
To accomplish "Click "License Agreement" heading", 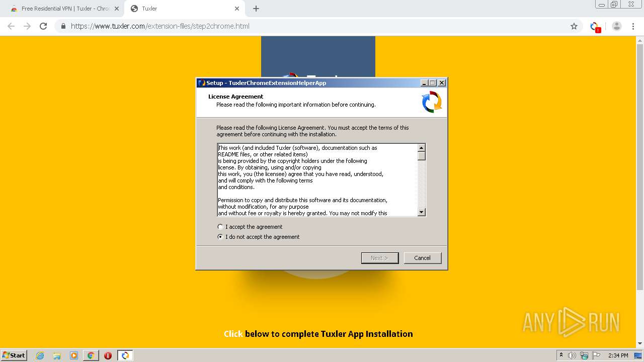I will (x=236, y=97).
